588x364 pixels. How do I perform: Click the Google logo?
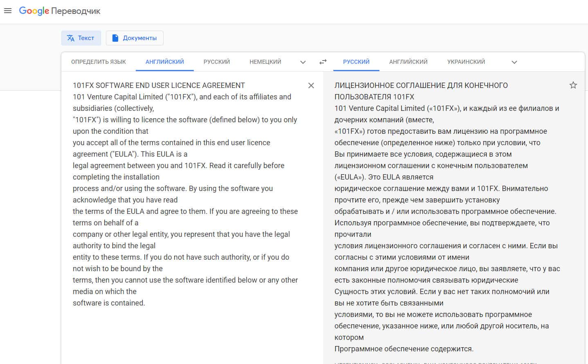click(34, 11)
